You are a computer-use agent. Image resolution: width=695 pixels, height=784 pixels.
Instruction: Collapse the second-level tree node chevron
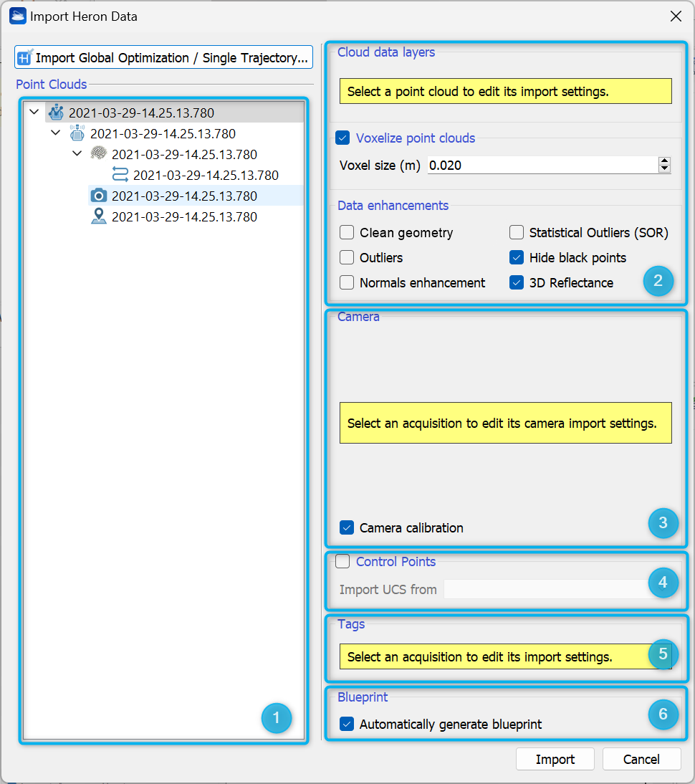tap(55, 133)
